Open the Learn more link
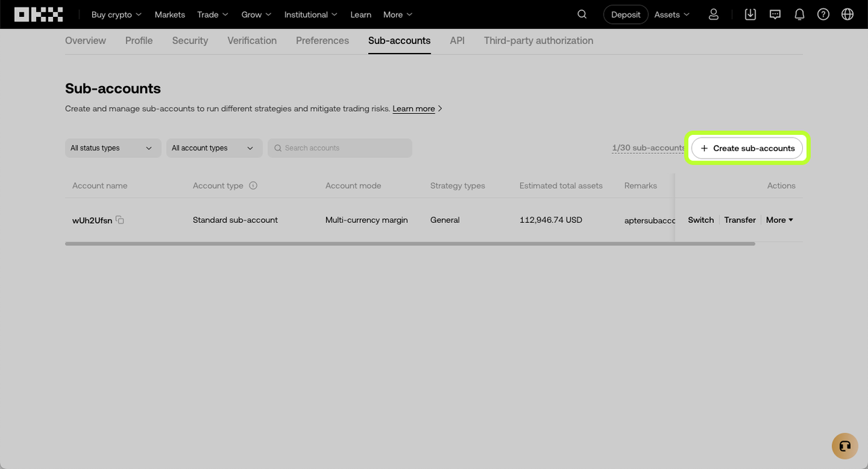This screenshot has height=469, width=868. click(x=414, y=108)
